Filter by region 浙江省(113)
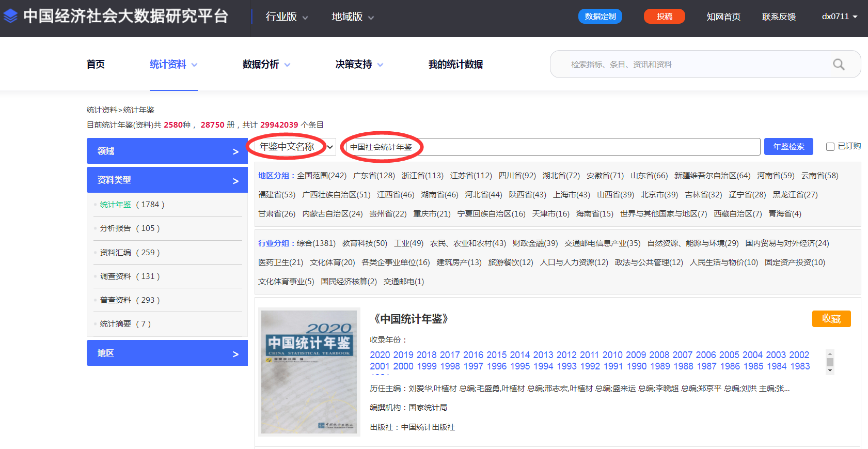The width and height of the screenshot is (868, 449). pyautogui.click(x=422, y=176)
